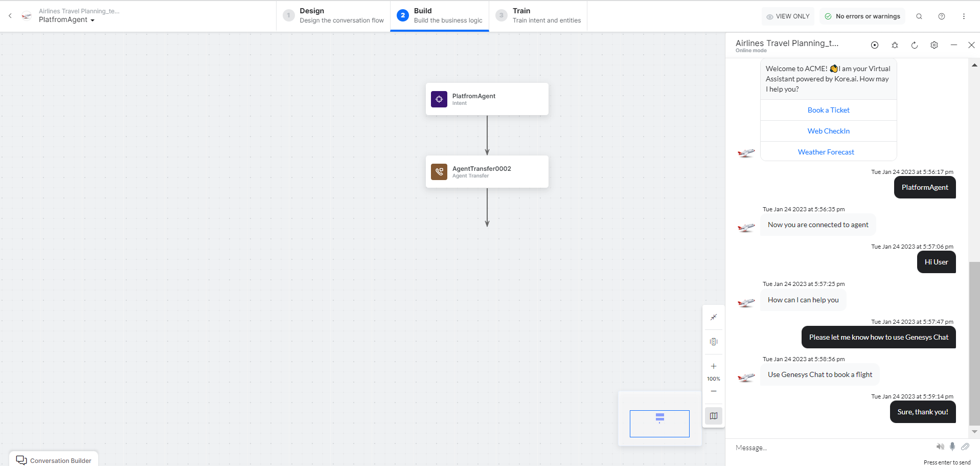Attach a file using the paperclip icon

tap(965, 447)
